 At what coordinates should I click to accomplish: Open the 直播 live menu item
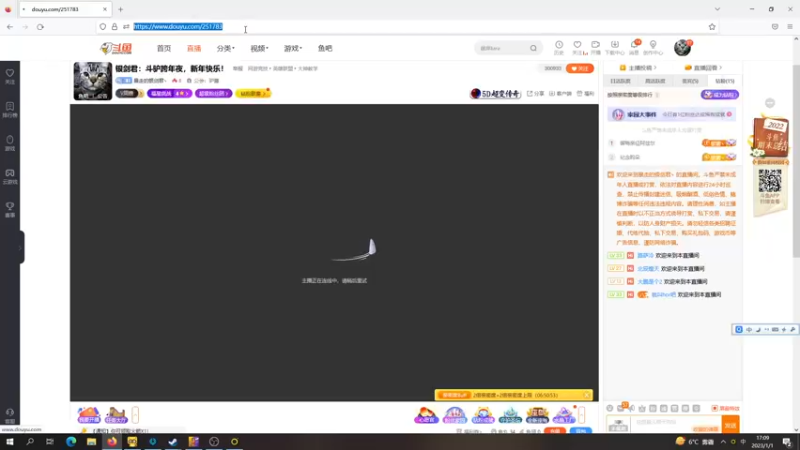(x=194, y=48)
